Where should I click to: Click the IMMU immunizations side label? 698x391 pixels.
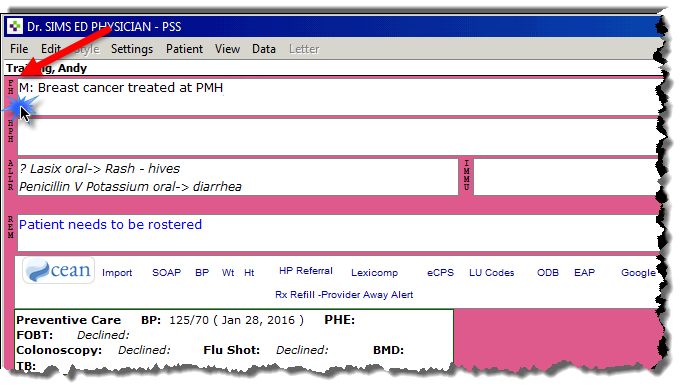(x=466, y=175)
